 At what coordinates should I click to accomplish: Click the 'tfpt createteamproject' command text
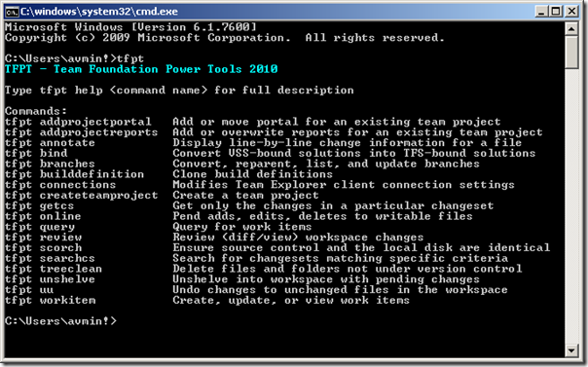(x=82, y=195)
